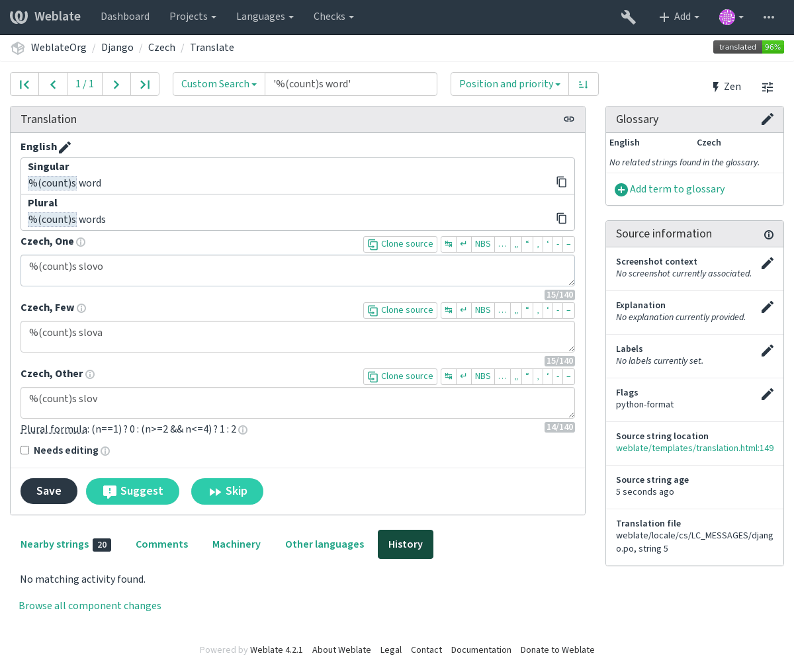Open Donate to Weblate link
This screenshot has width=794, height=672.
558,650
